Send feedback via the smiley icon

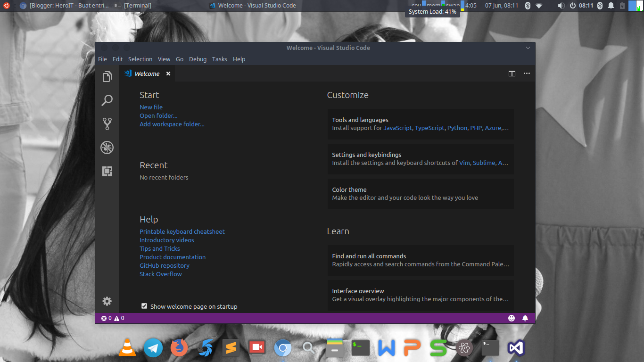pos(512,318)
